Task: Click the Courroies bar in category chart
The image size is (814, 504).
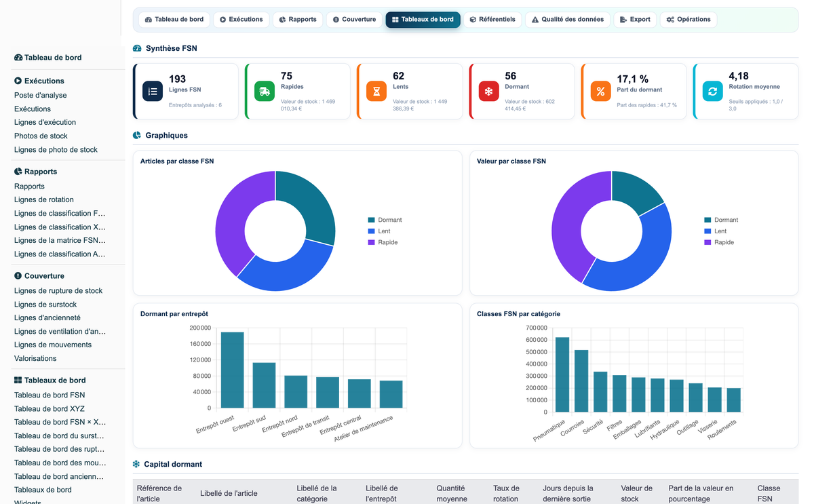Action: 581,381
